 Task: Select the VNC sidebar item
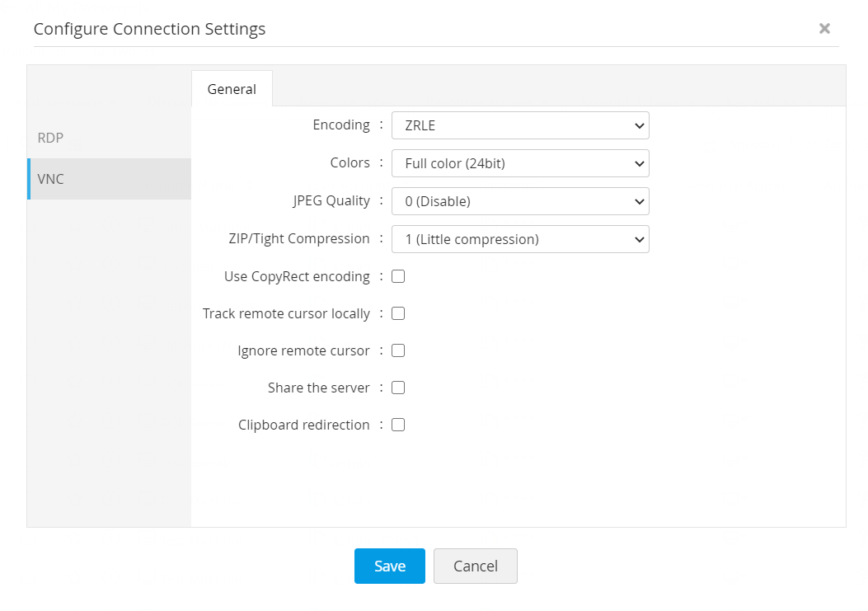tap(51, 179)
